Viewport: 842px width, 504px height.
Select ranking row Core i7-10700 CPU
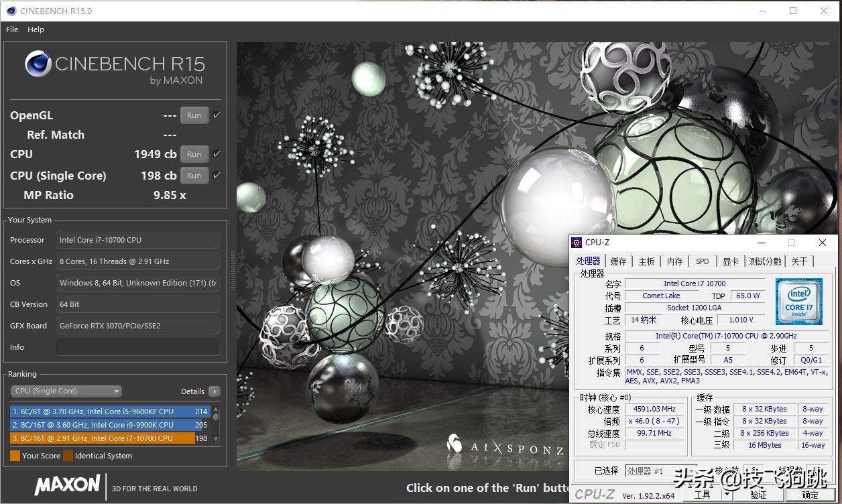pyautogui.click(x=111, y=438)
